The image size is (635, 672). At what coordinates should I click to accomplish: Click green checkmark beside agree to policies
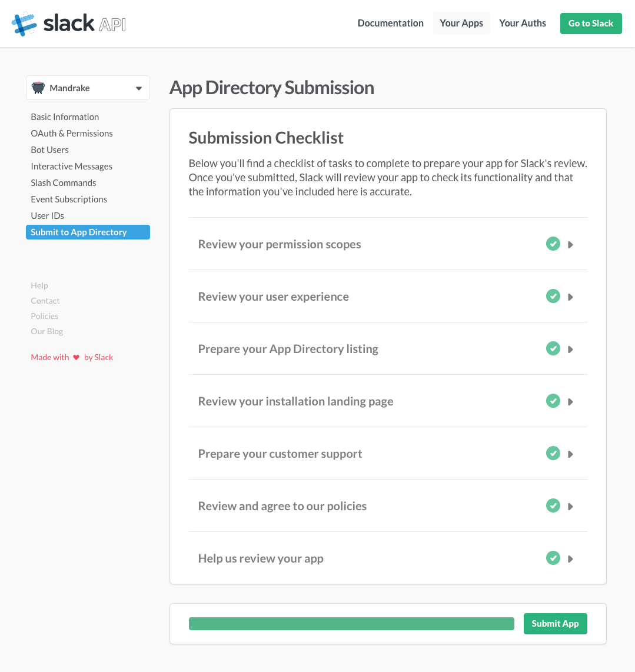coord(553,506)
